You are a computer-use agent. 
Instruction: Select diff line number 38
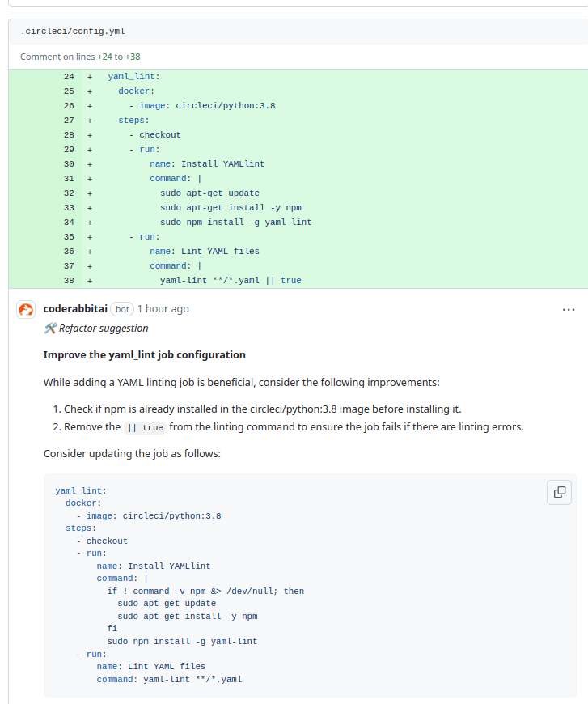click(x=69, y=281)
